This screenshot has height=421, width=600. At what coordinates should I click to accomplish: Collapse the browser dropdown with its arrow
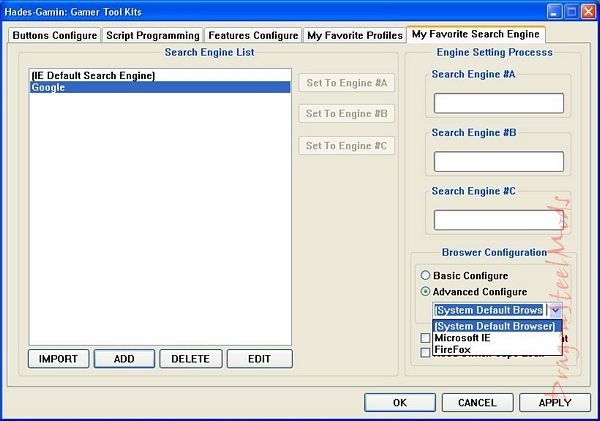pyautogui.click(x=556, y=311)
